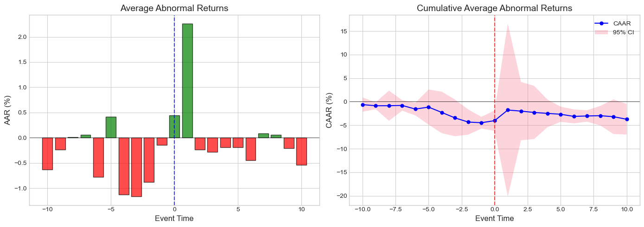644x227 pixels.
Task: Click the pink 95% CI legend swatch
Action: (x=601, y=32)
